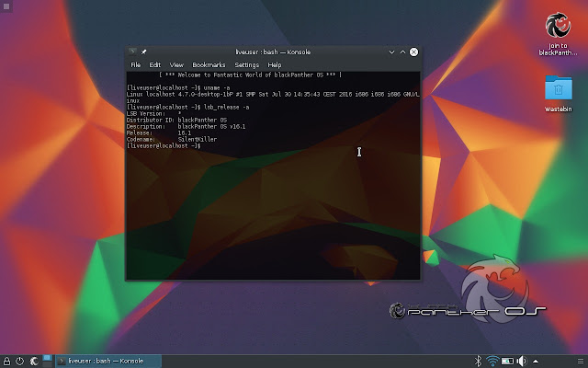Open the Bookmarks menu in Konsole

[209, 65]
